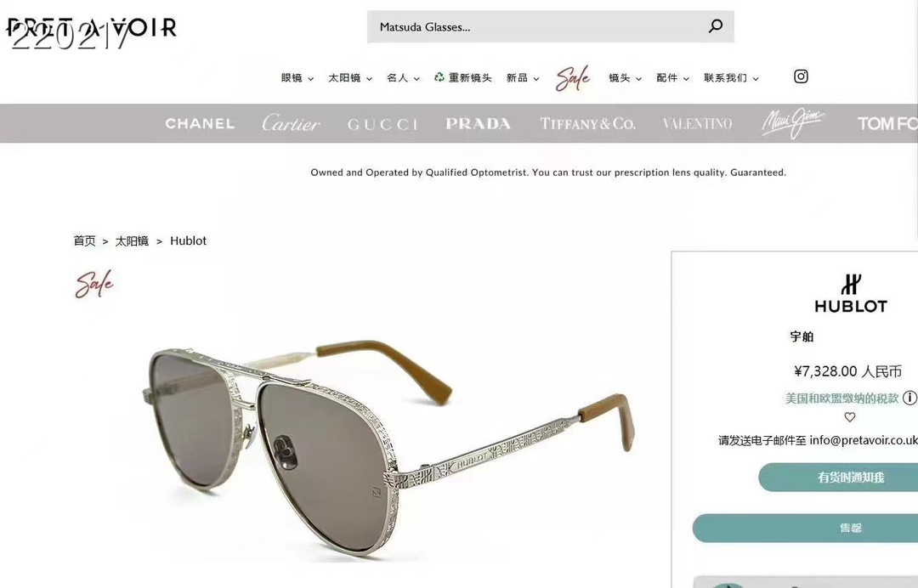Image resolution: width=918 pixels, height=588 pixels.
Task: Select the Gucci brand logo
Action: 382,124
